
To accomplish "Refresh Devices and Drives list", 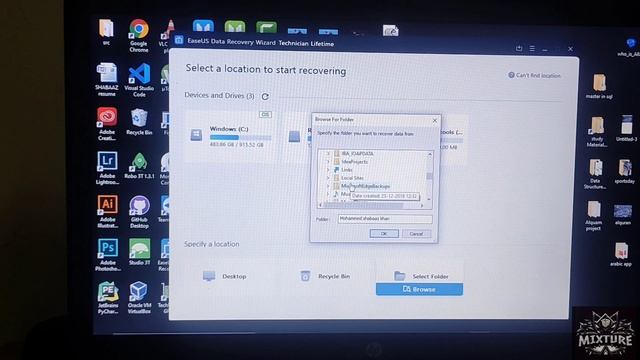I will (265, 96).
